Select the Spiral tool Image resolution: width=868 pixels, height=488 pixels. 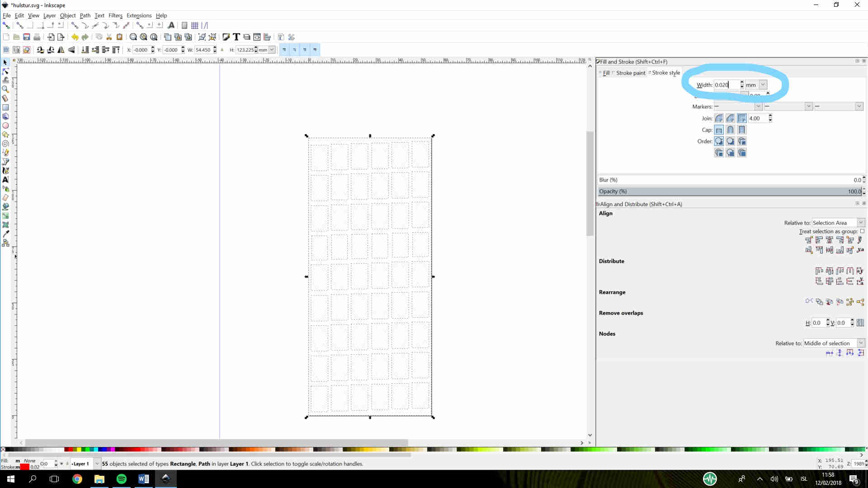(5, 144)
